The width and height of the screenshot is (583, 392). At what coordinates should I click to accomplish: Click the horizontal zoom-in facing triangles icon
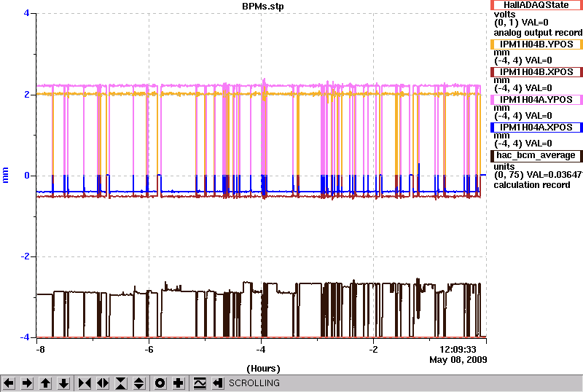click(x=85, y=383)
